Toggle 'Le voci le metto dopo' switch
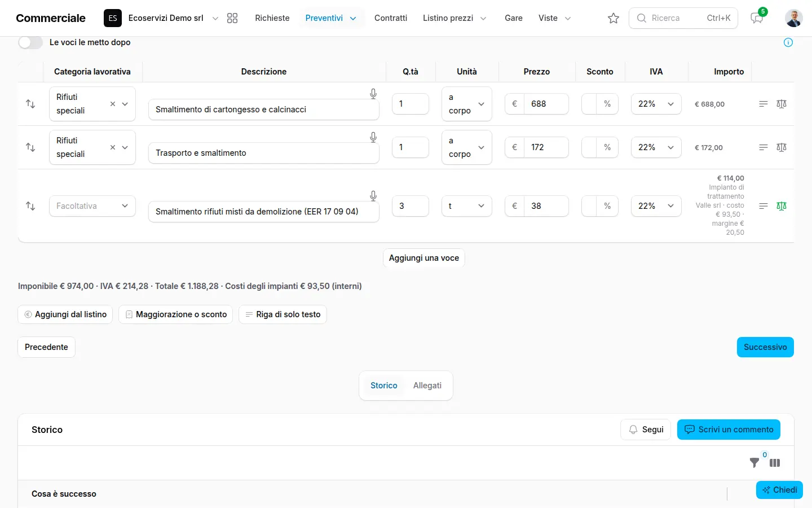This screenshot has height=508, width=812. [x=30, y=42]
